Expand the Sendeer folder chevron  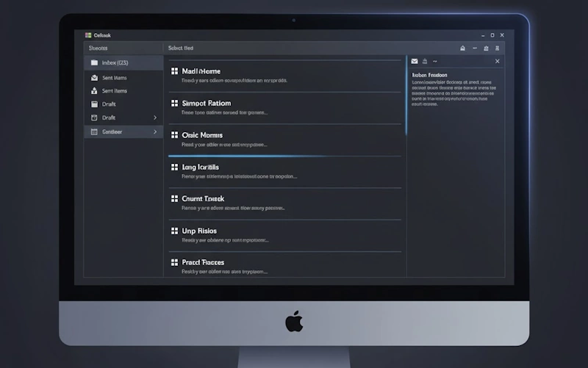pyautogui.click(x=155, y=131)
